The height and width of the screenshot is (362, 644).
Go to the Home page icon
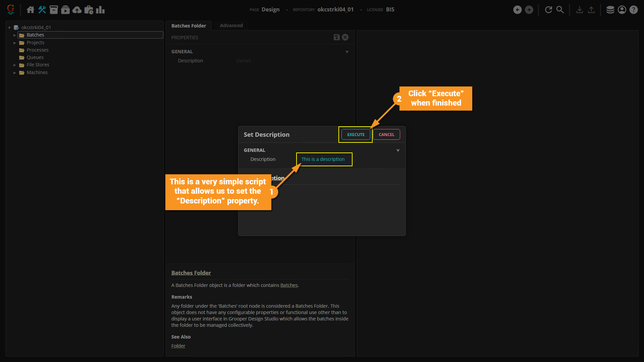tap(30, 10)
